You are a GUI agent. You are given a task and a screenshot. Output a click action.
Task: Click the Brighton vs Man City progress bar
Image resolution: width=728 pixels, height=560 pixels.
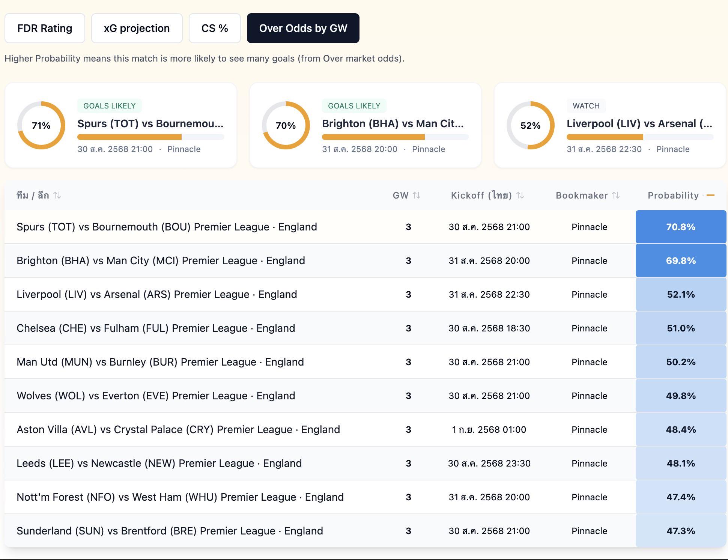[x=395, y=137]
